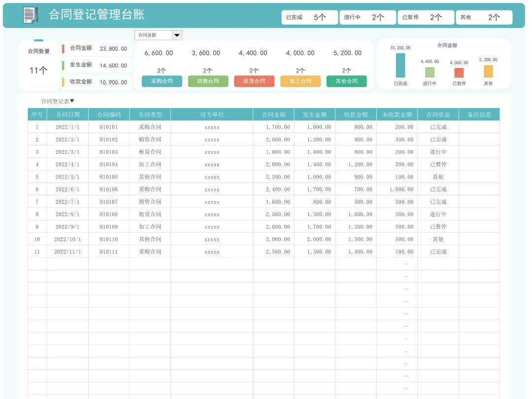Click the 采购合同 button
This screenshot has width=532, height=399.
click(162, 81)
